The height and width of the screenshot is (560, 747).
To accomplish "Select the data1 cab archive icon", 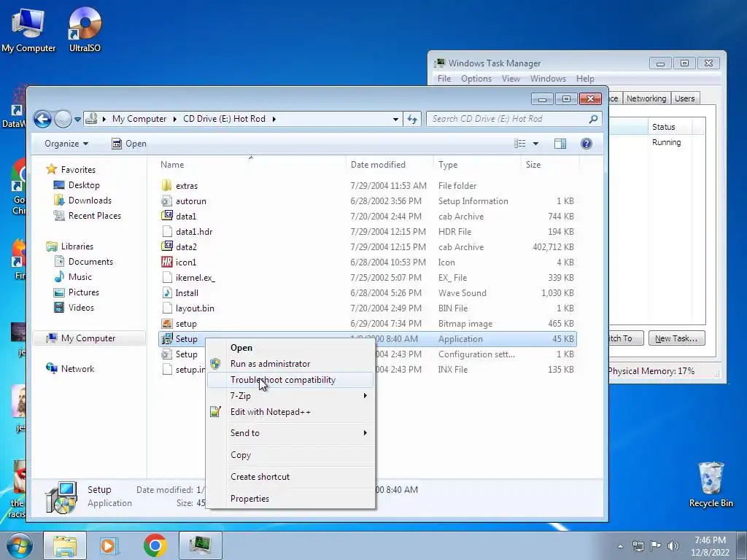I will point(166,216).
